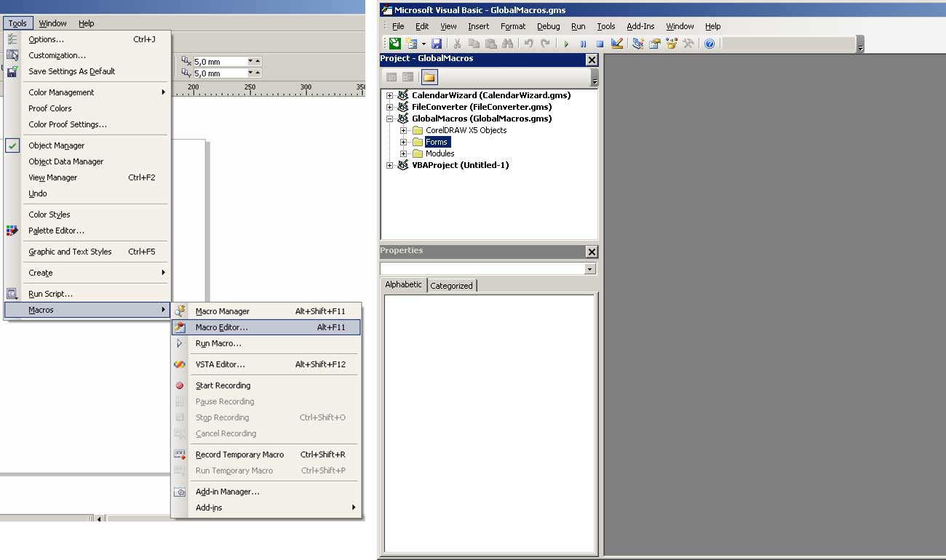
Task: Choose Macro Editor... in Macros submenu
Action: pos(266,327)
